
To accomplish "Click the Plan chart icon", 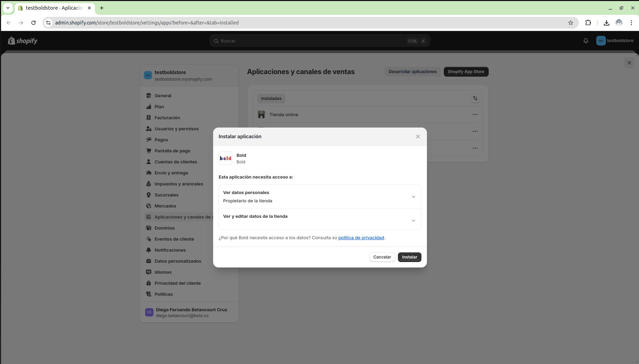I will coord(149,107).
